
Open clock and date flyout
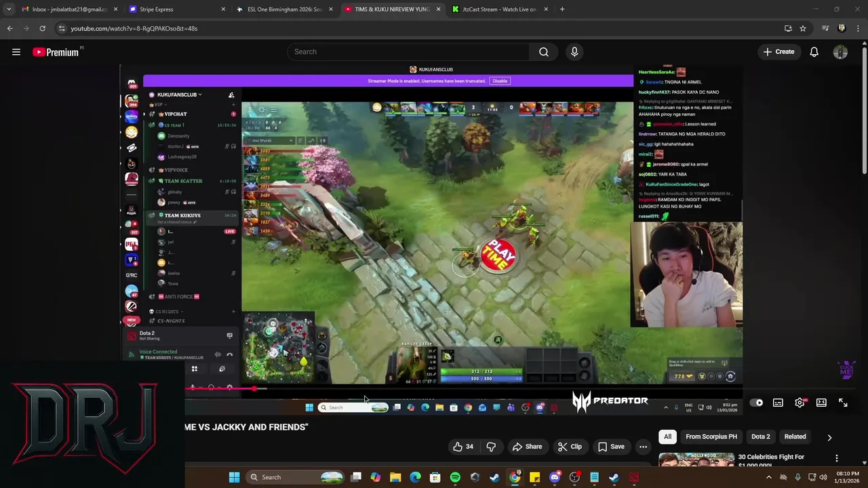(848, 477)
